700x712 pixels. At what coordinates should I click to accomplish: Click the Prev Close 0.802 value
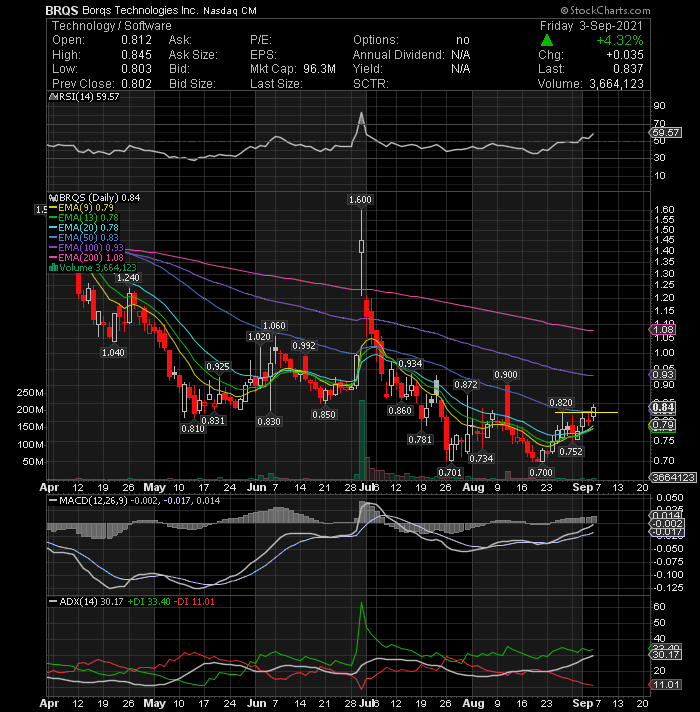tap(136, 84)
